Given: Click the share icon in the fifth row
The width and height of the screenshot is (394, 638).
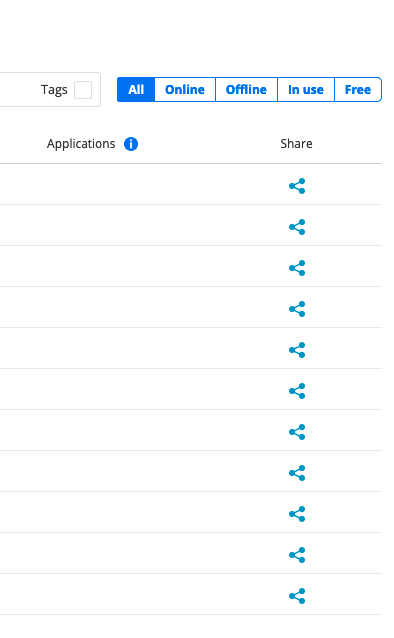Looking at the screenshot, I should coord(297,350).
